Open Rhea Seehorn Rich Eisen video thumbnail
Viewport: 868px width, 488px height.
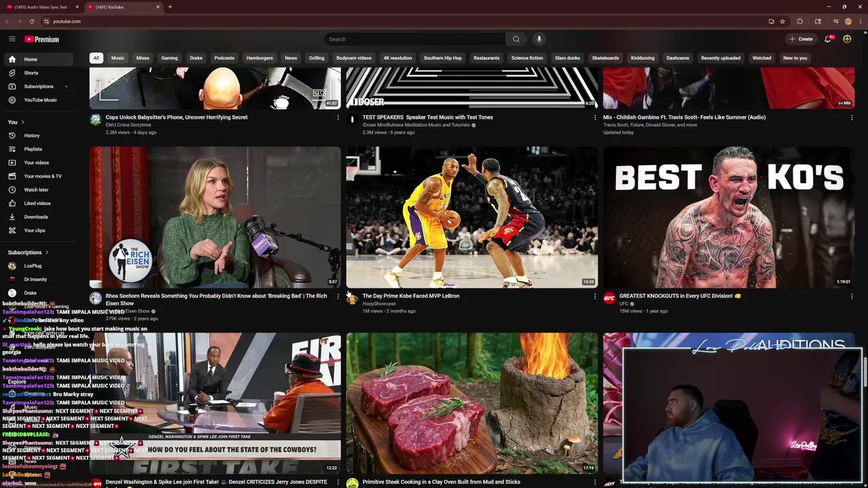(215, 217)
